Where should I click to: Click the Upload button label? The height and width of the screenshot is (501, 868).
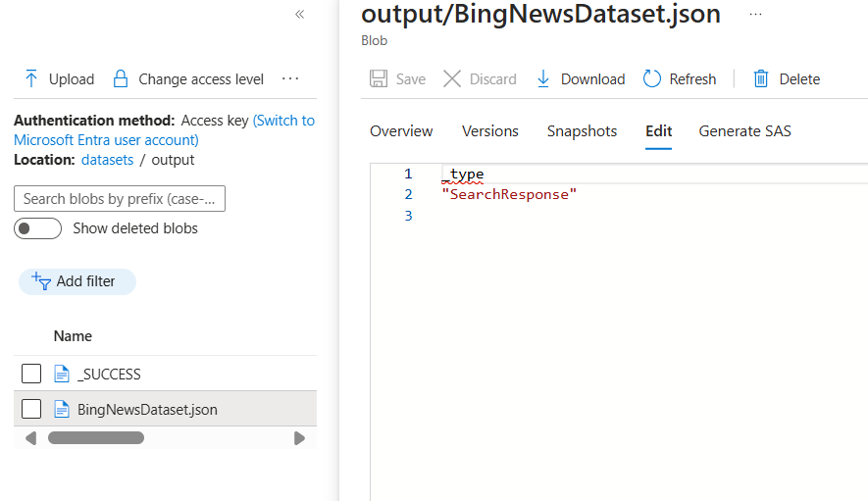[x=72, y=79]
